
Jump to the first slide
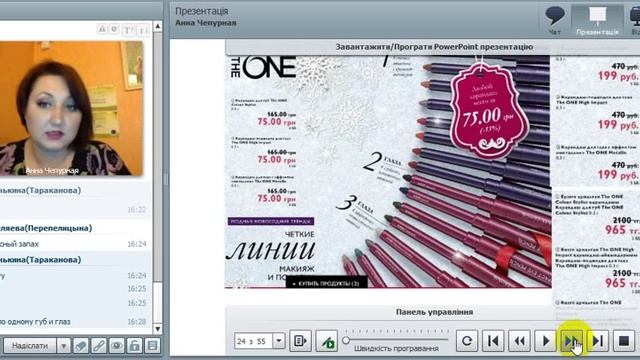point(493,340)
